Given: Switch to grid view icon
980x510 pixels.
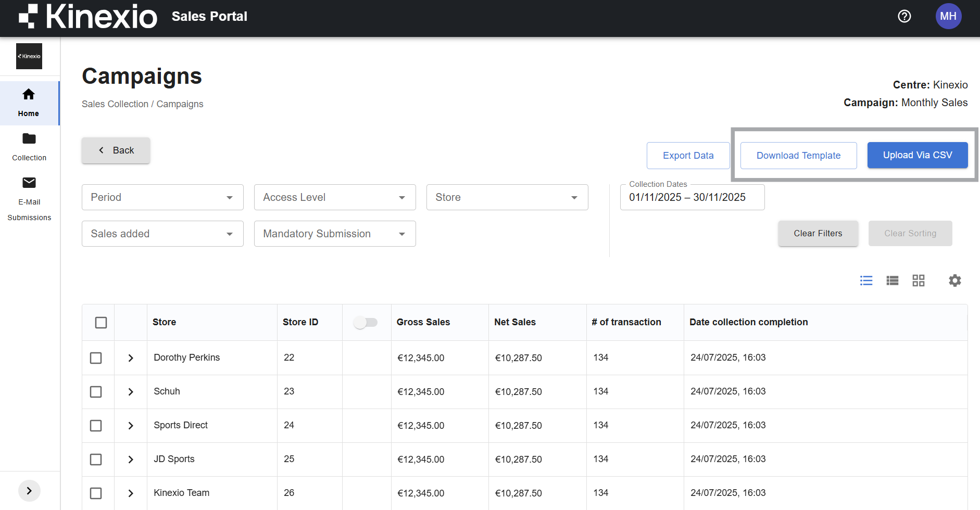Looking at the screenshot, I should pos(919,281).
